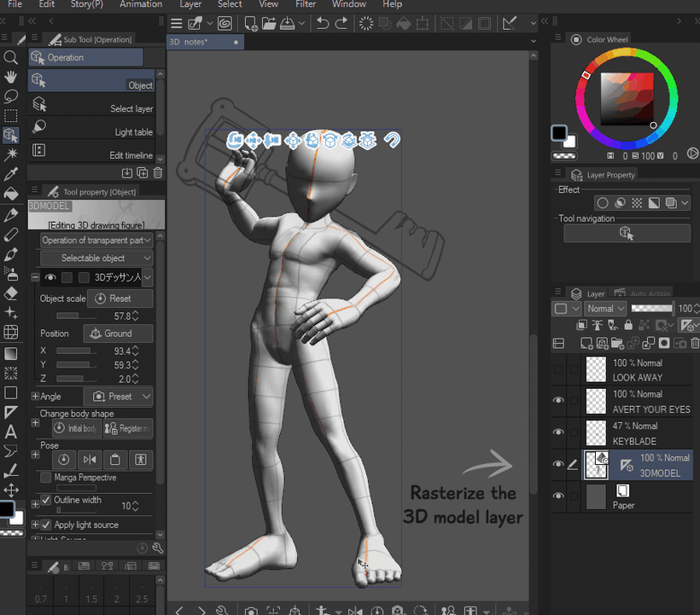
Task: Enable the Manga Perspective checkbox
Action: coord(46,478)
